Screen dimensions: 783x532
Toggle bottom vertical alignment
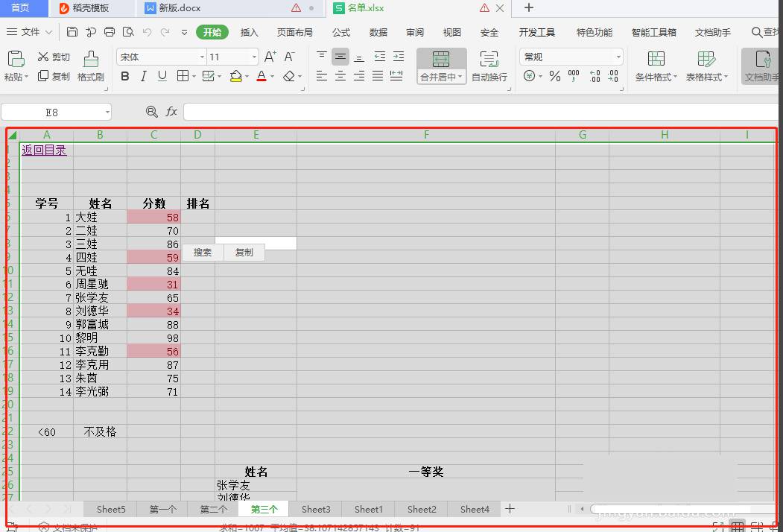[359, 57]
